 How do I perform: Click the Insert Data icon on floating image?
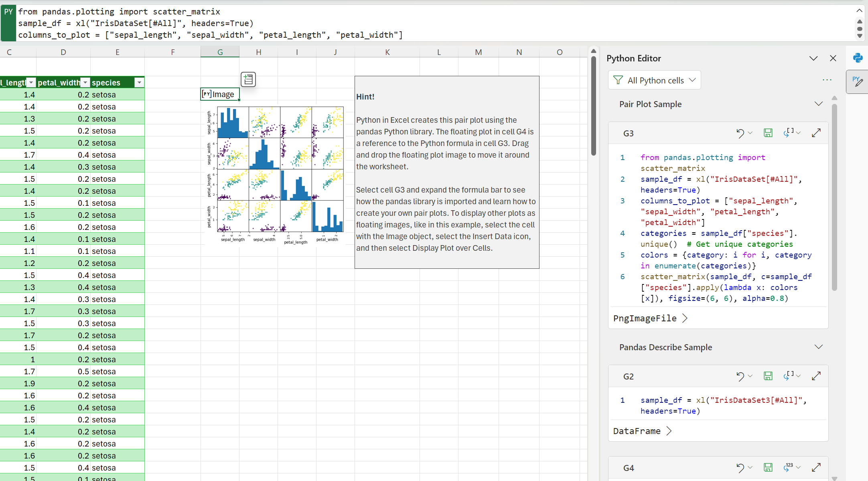pyautogui.click(x=248, y=79)
